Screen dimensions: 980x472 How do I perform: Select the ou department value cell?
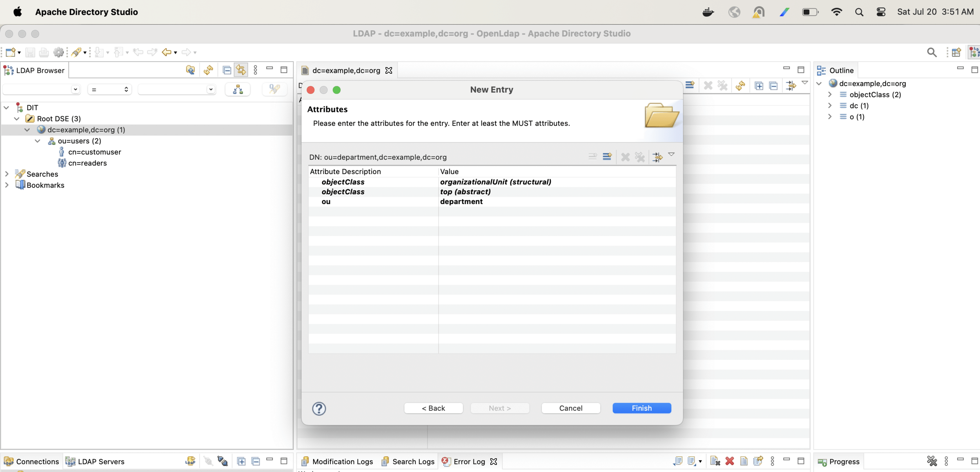[461, 202]
